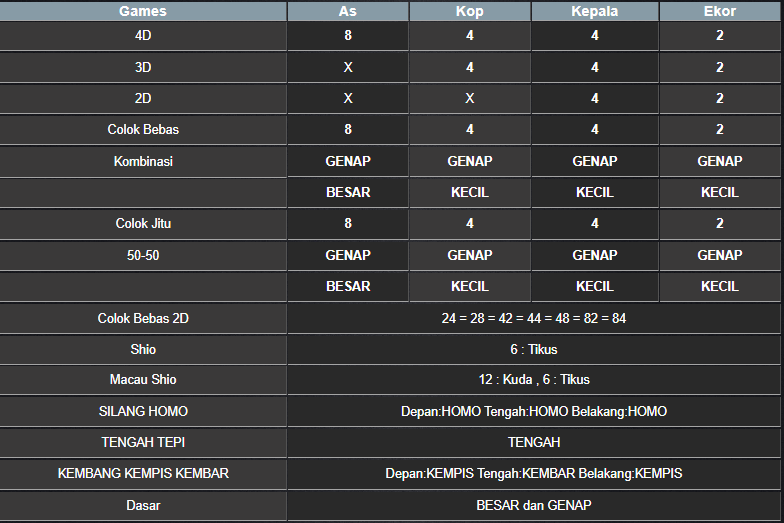Click the As column header

pos(347,11)
